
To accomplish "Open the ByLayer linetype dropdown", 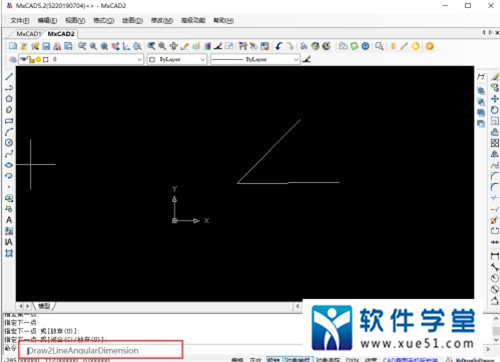I will click(x=255, y=59).
